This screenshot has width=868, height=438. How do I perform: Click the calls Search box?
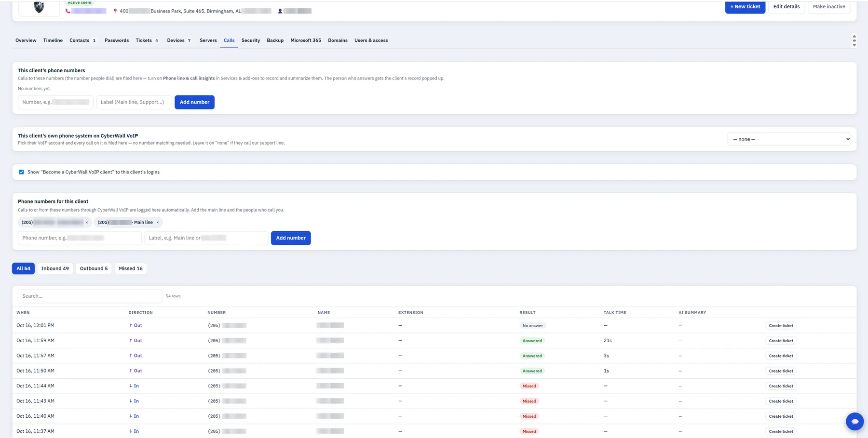tap(90, 296)
